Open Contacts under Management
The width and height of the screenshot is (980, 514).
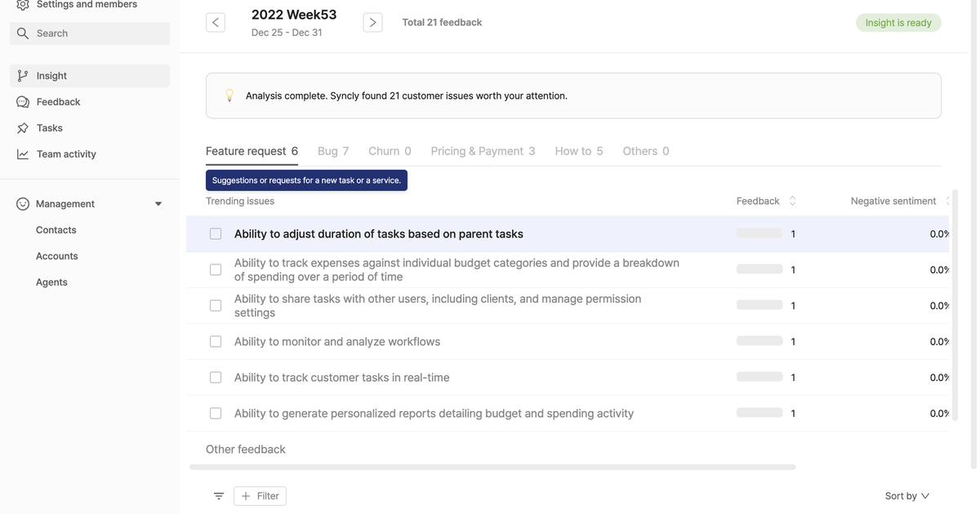[56, 230]
